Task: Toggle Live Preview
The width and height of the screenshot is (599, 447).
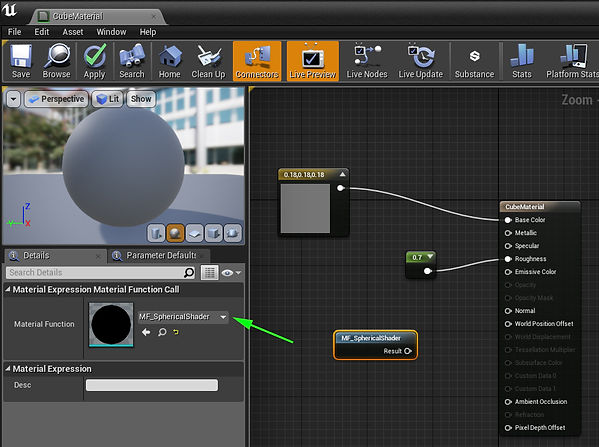Action: (312, 61)
